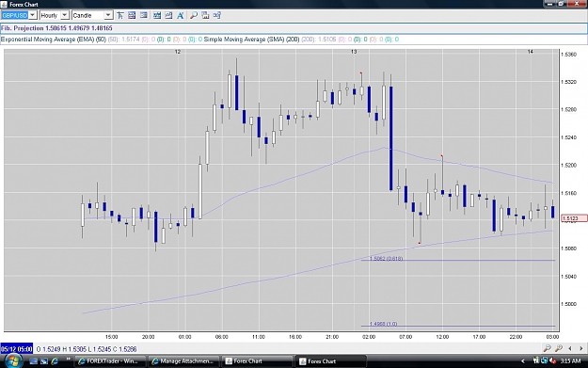
Task: Switch to the inactive Forex Chart taskbar button
Action: click(x=257, y=361)
